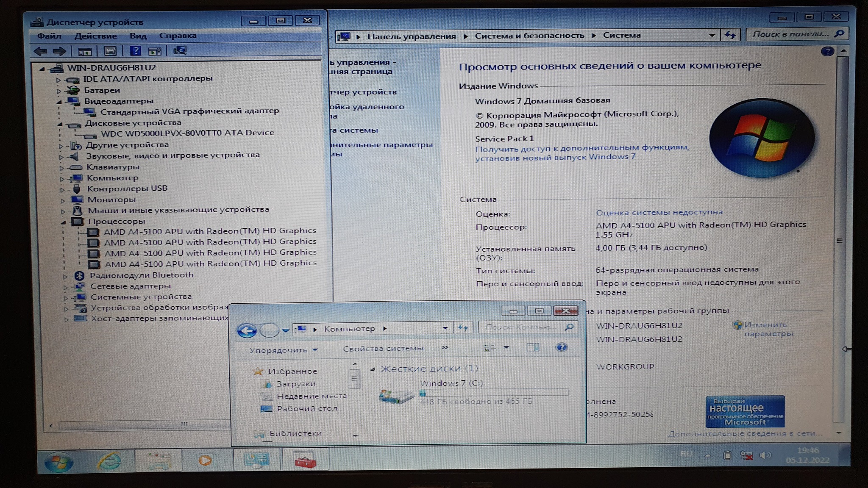Click Дополнительные сведения в сети link
The image size is (868, 488).
[x=745, y=434]
